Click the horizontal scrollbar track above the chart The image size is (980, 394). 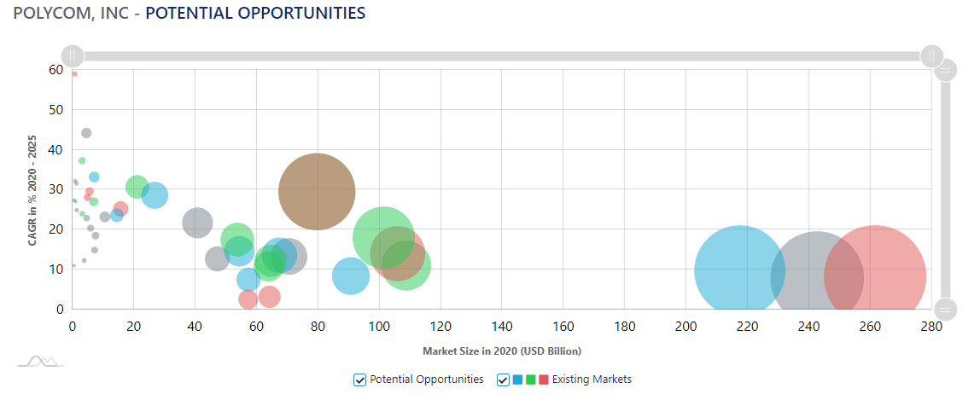click(x=502, y=56)
